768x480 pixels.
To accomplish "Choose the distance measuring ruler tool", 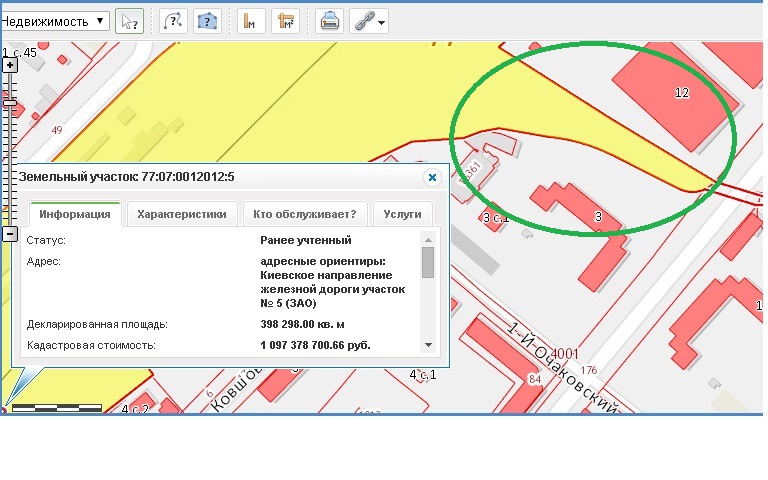I will pyautogui.click(x=251, y=21).
